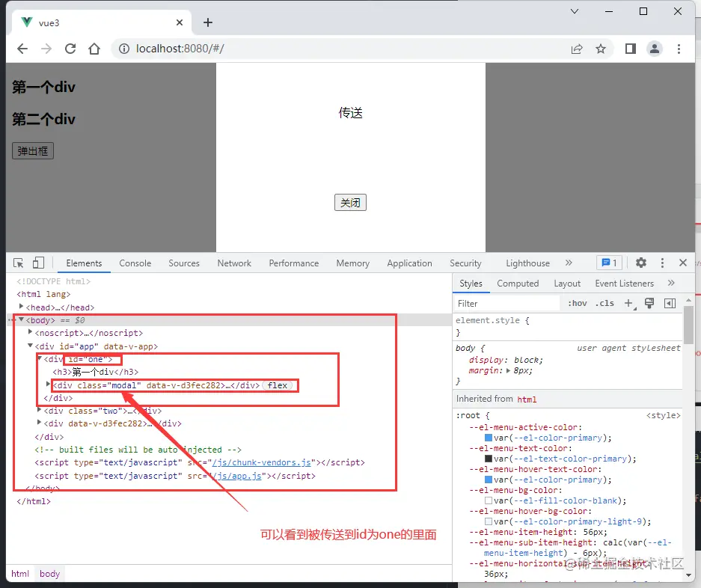Screen dimensions: 701x588
Task: Toggle the flex badge on modal div
Action: (x=277, y=385)
